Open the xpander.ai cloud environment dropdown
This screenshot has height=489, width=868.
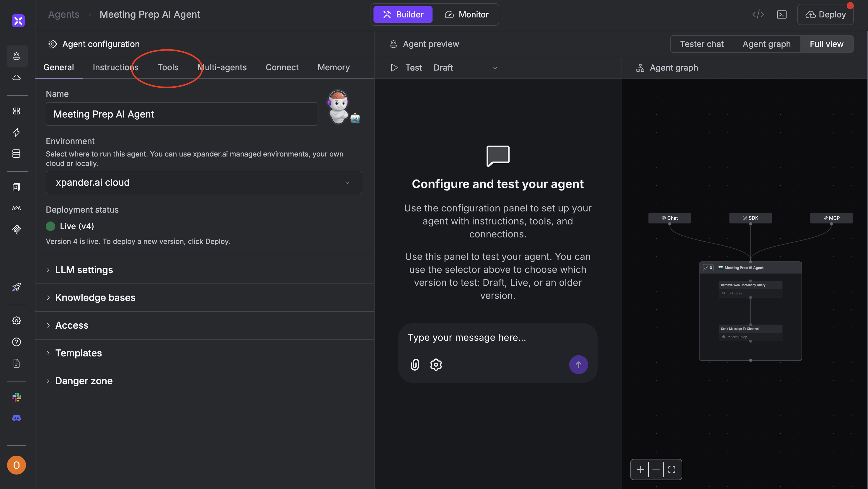pyautogui.click(x=203, y=182)
